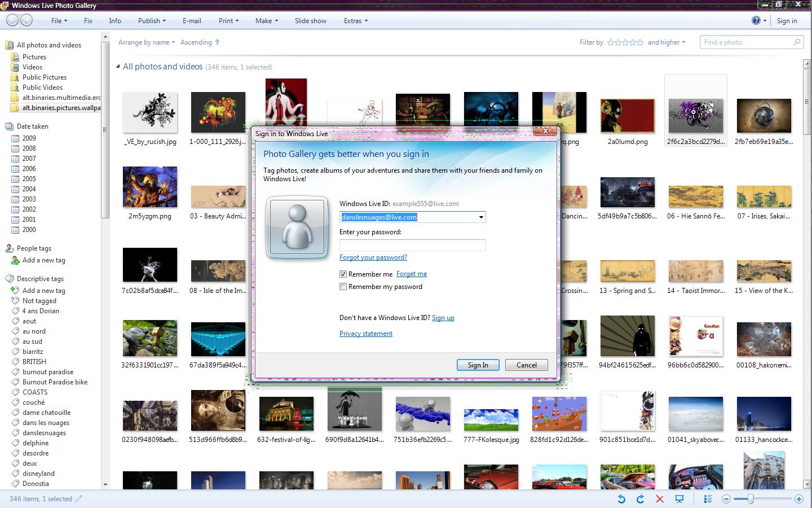Click the Windows Live user avatar picture
812x508 pixels.
pyautogui.click(x=297, y=228)
